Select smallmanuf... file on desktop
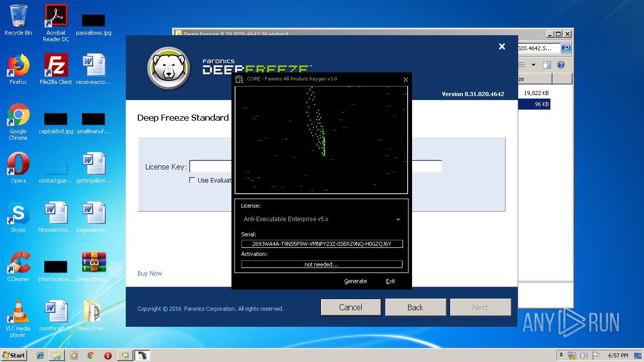 pyautogui.click(x=94, y=124)
